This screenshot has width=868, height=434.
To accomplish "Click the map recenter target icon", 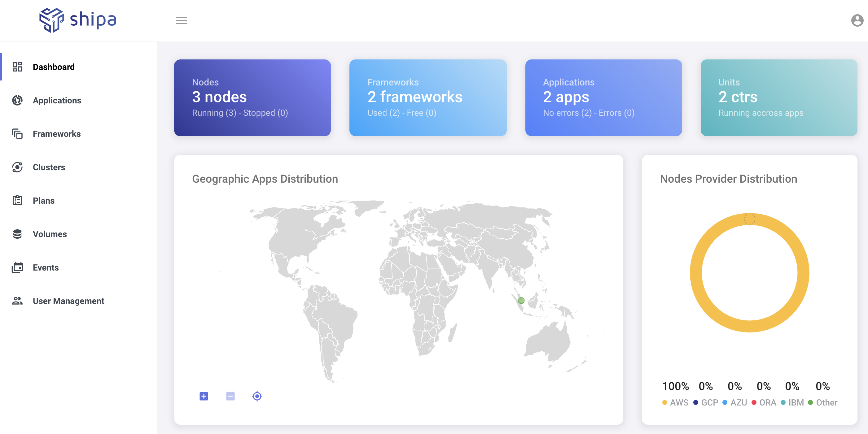I will click(257, 396).
